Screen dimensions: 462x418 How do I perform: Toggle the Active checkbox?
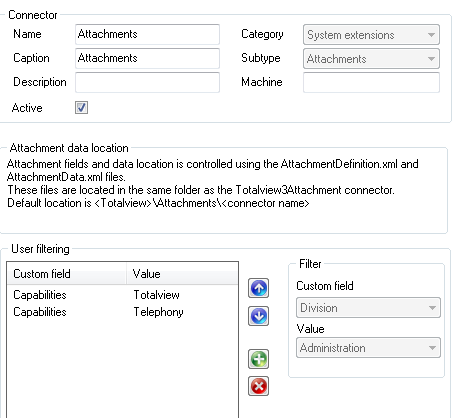(81, 108)
